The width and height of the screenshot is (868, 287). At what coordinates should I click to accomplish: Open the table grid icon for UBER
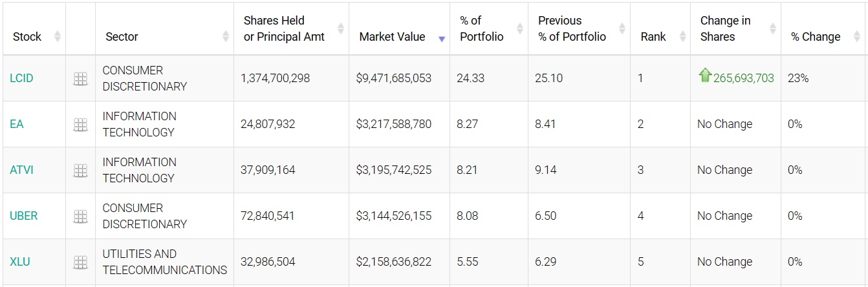point(80,217)
